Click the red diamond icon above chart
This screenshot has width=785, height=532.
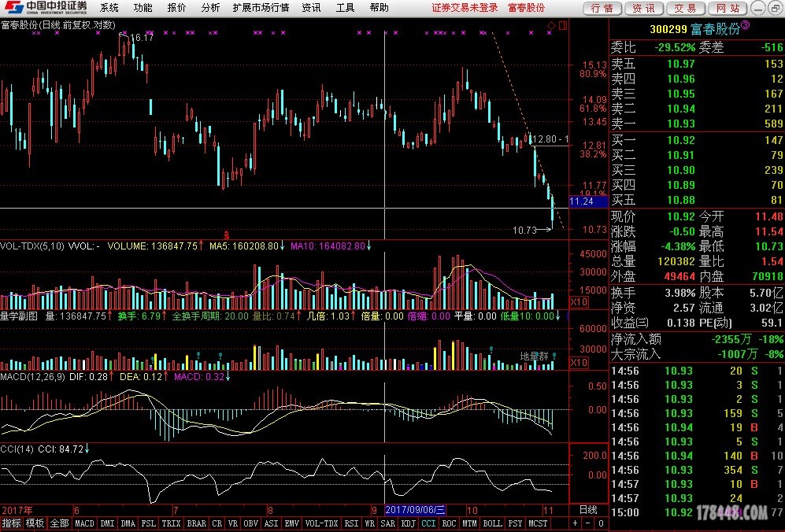(x=551, y=25)
